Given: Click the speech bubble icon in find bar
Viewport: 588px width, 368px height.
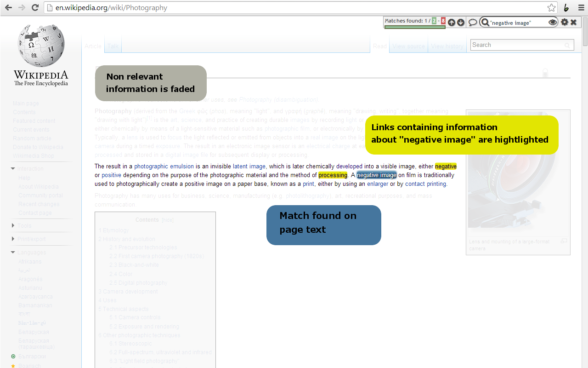Looking at the screenshot, I should point(473,23).
